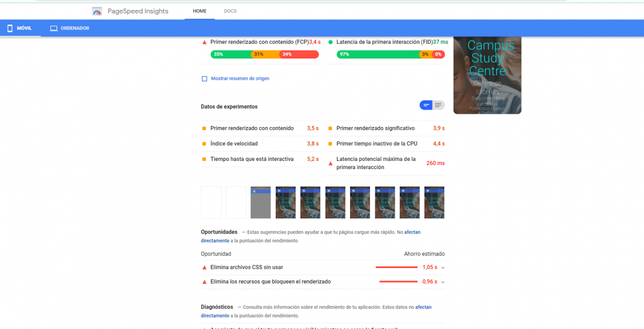Click the first blank filmstrip thumbnail
Viewport: 644px width, 329px height.
(x=211, y=203)
